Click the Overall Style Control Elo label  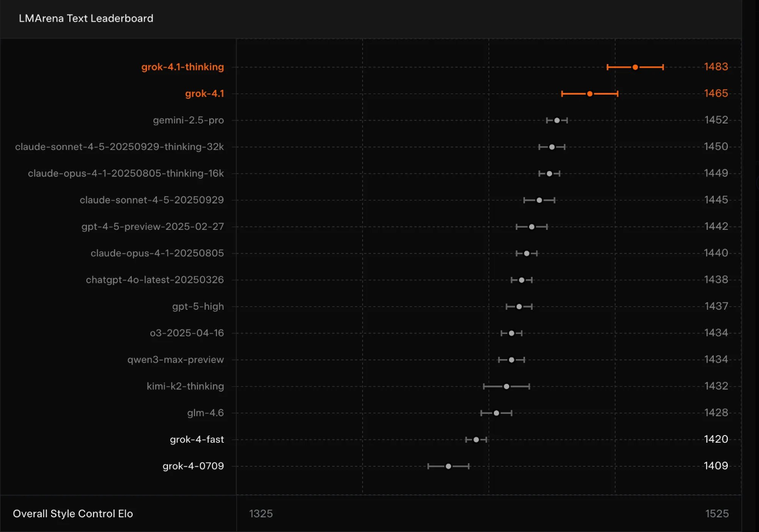73,514
